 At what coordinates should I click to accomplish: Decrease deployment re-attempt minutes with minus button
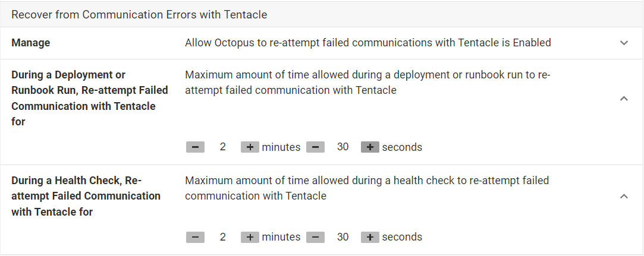(195, 147)
